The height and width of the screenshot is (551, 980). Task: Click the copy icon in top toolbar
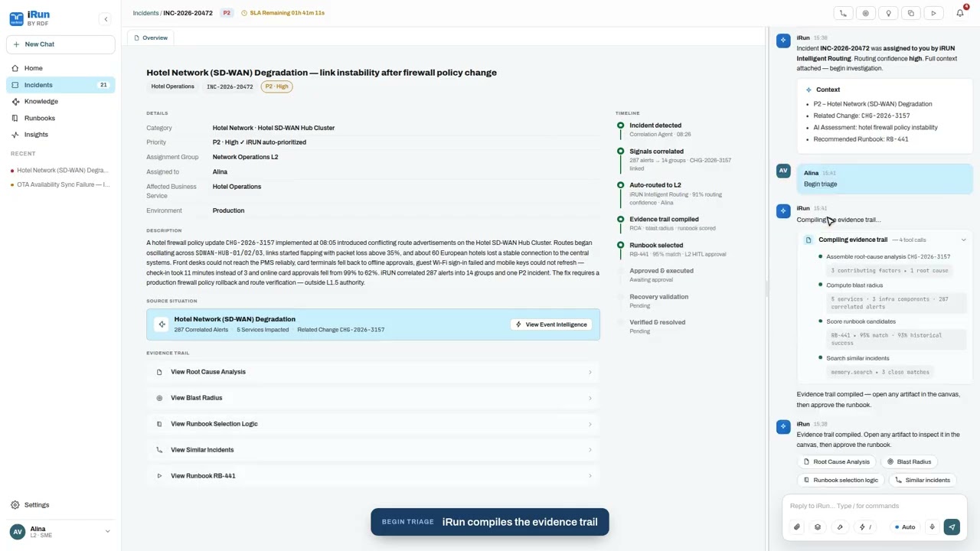pyautogui.click(x=911, y=13)
